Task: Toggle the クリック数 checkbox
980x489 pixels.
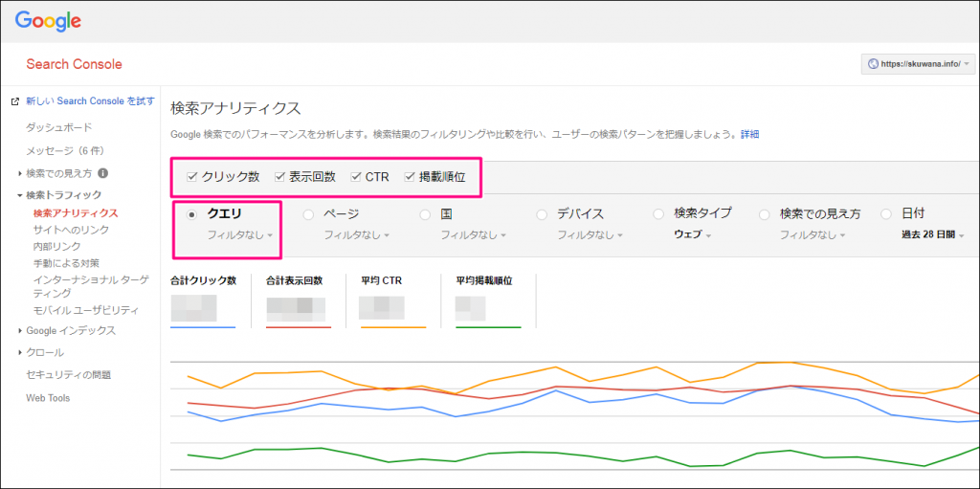Action: point(191,177)
